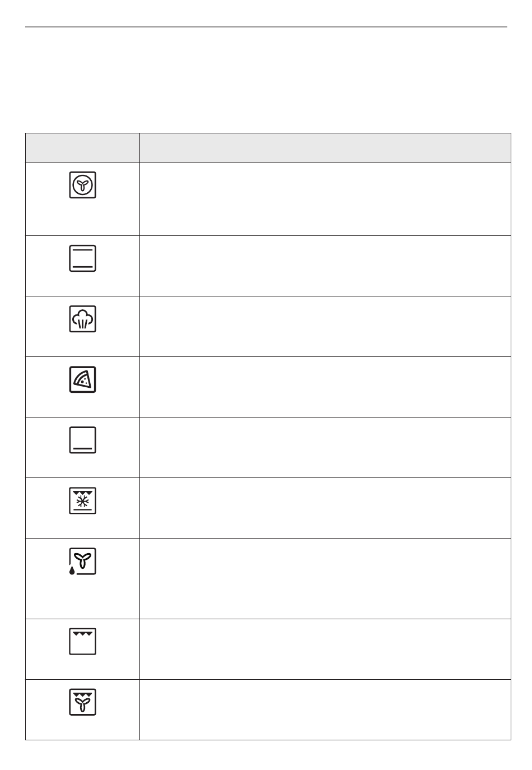Select the pizza slice function icon
Image resolution: width=532 pixels, height=770 pixels.
click(83, 379)
